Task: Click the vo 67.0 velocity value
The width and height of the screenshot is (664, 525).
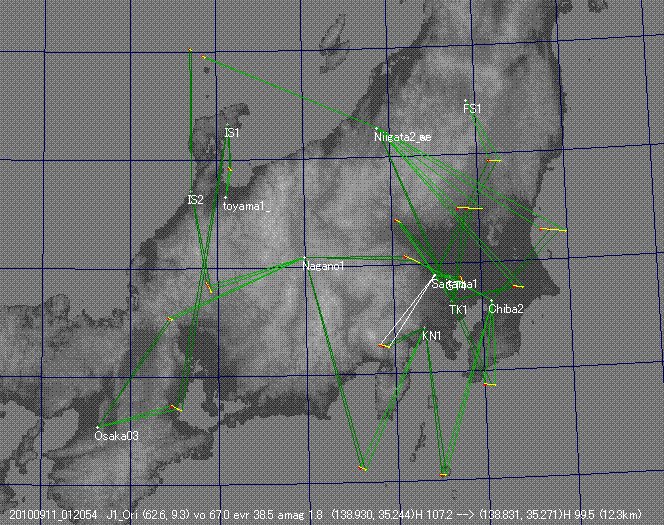Action: tap(213, 515)
